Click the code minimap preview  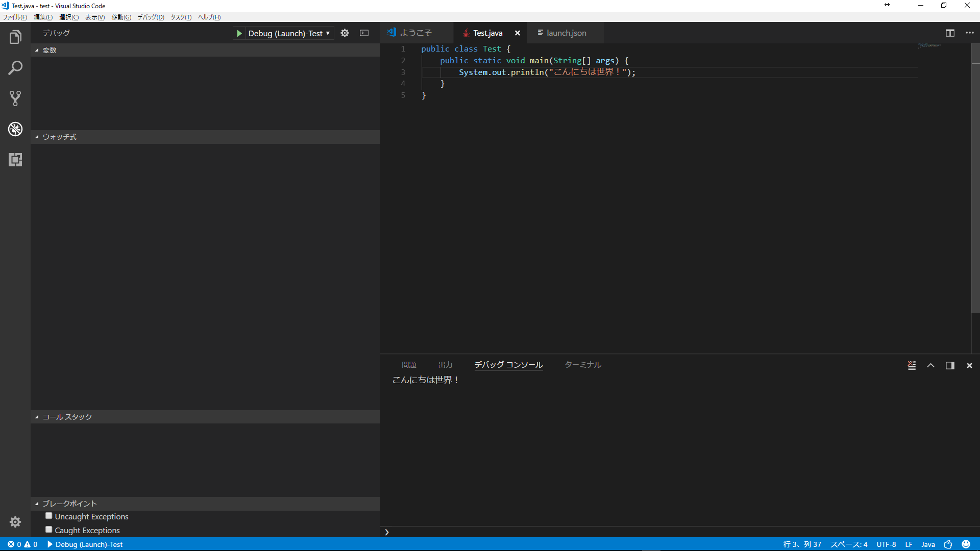click(x=929, y=45)
